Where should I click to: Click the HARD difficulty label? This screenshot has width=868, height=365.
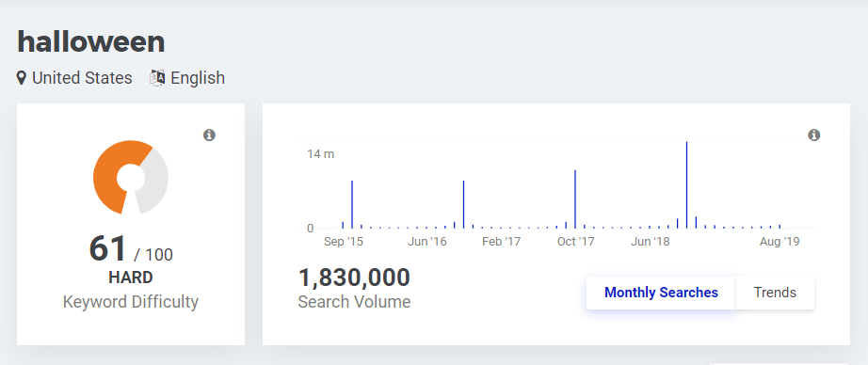click(131, 278)
